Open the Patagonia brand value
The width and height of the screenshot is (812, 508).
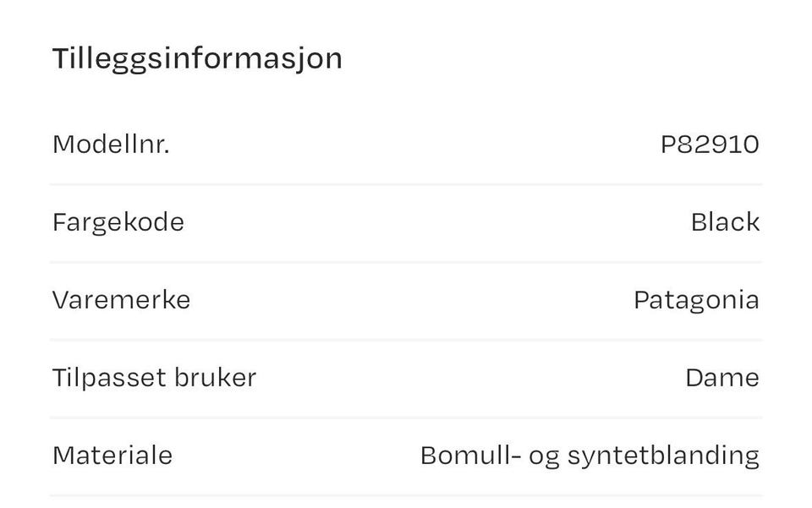pyautogui.click(x=696, y=301)
